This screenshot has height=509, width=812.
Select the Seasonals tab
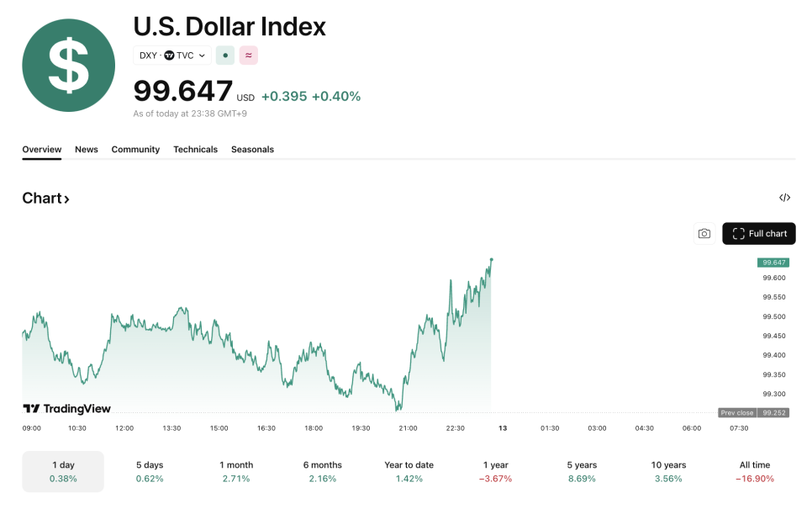[x=252, y=150]
